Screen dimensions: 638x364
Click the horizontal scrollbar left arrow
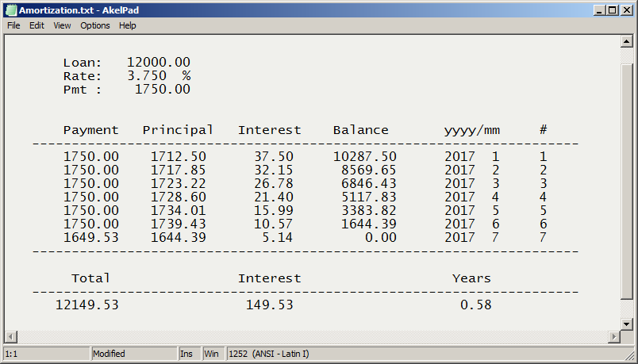click(11, 337)
